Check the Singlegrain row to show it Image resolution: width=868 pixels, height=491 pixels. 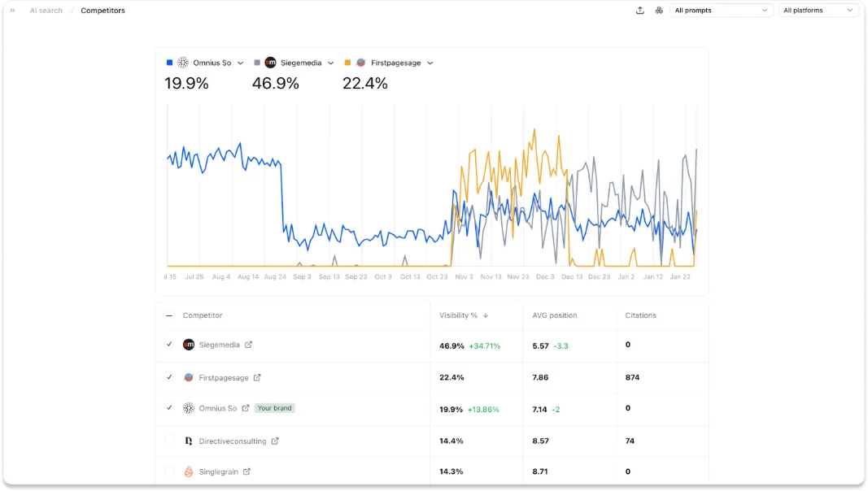pos(169,471)
